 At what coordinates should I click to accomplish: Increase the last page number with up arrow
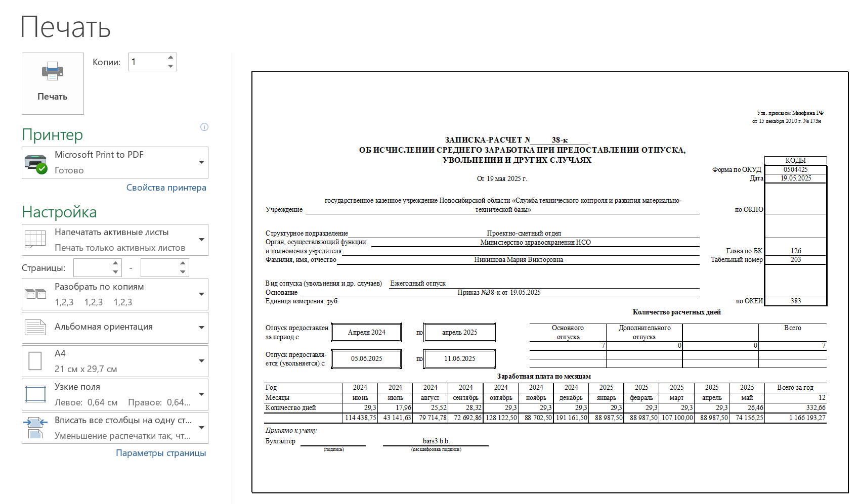coord(183,263)
